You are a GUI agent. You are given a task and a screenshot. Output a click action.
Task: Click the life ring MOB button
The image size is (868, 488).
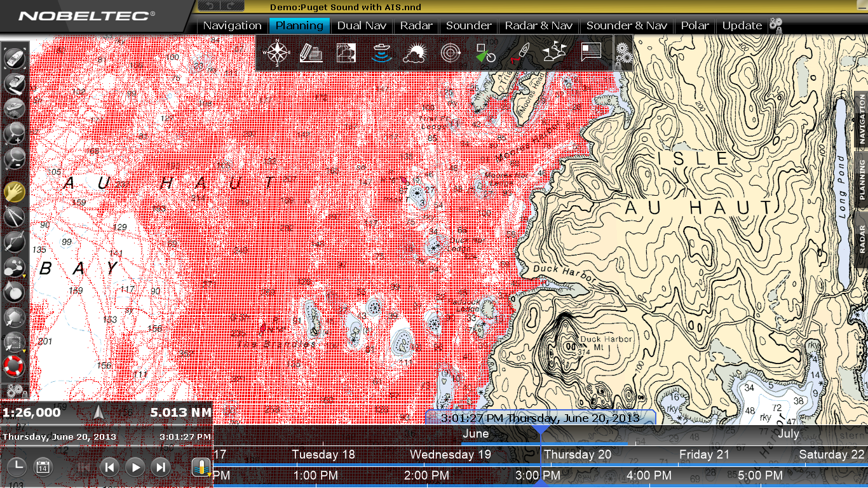tap(14, 365)
